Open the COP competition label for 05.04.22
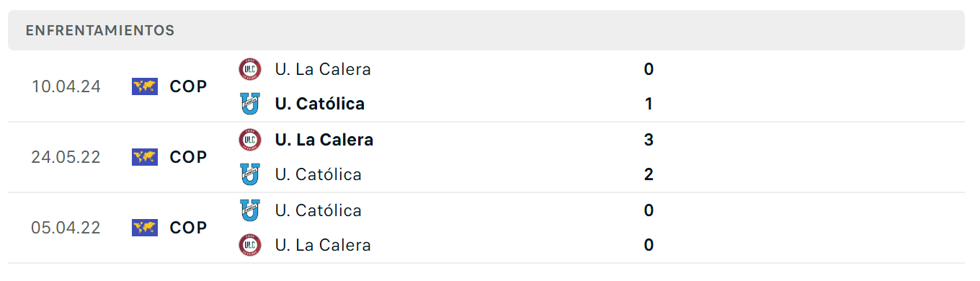 pyautogui.click(x=188, y=228)
